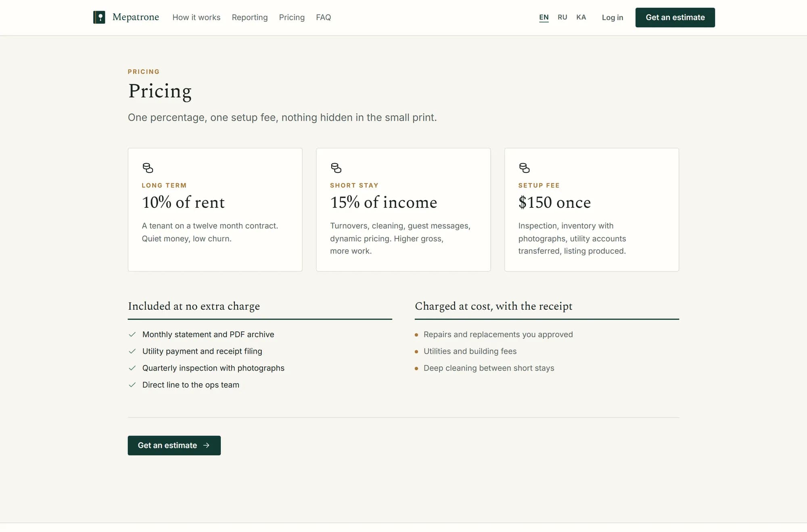Viewport: 807px width, 532px height.
Task: Click header Get an estimate button
Action: [x=675, y=17]
